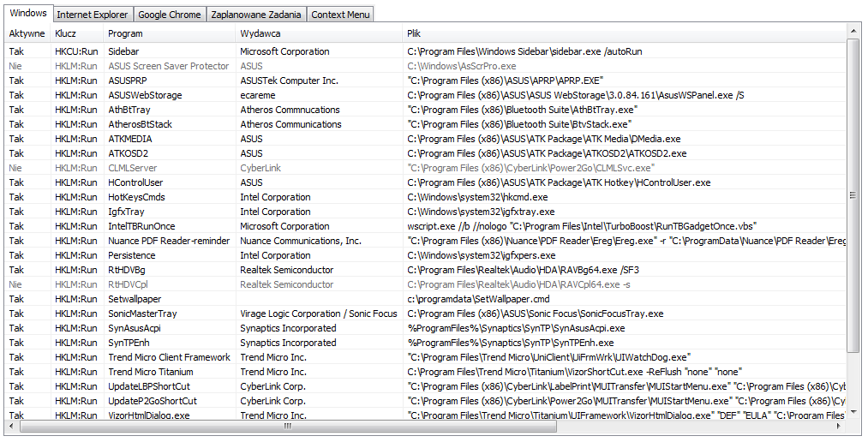Viewport: 868px width, 442px height.
Task: Click the HKCU:Run key cell
Action: pyautogui.click(x=76, y=51)
